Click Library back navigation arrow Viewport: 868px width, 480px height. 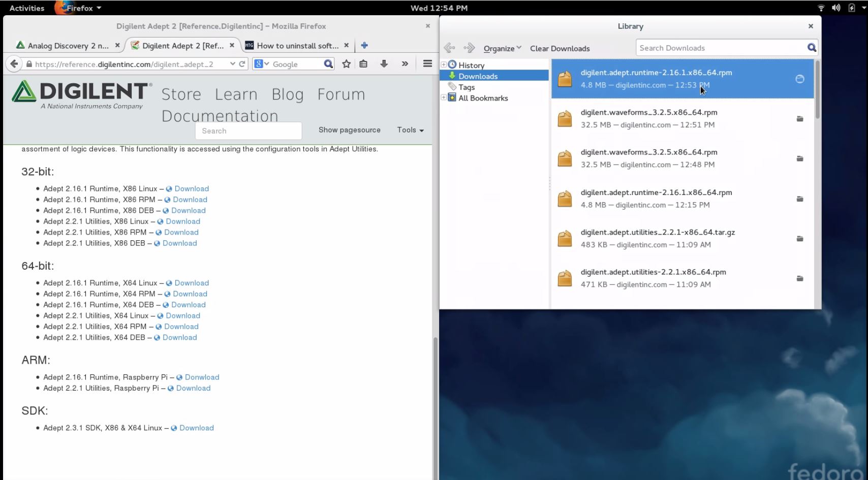coord(449,48)
